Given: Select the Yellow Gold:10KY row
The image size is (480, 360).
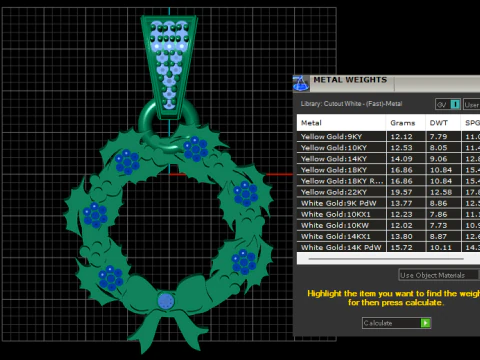Looking at the screenshot, I should click(388, 147).
